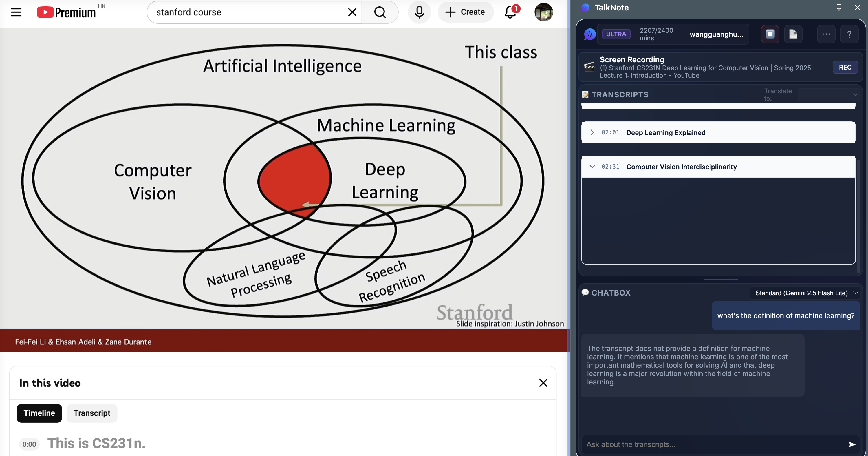Open the Standard (Gemini 2.5 Flash Lite) model dropdown
Screen dimensions: 868x456
[805, 293]
